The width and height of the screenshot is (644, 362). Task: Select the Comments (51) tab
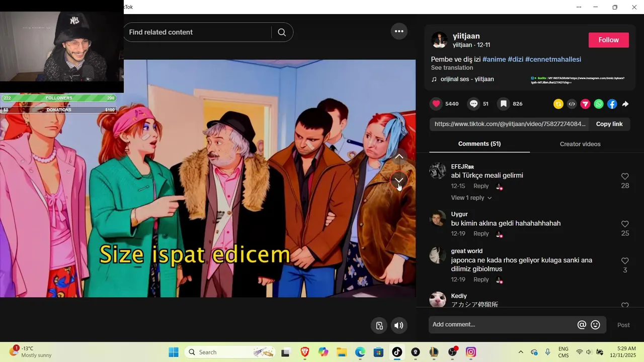click(479, 144)
